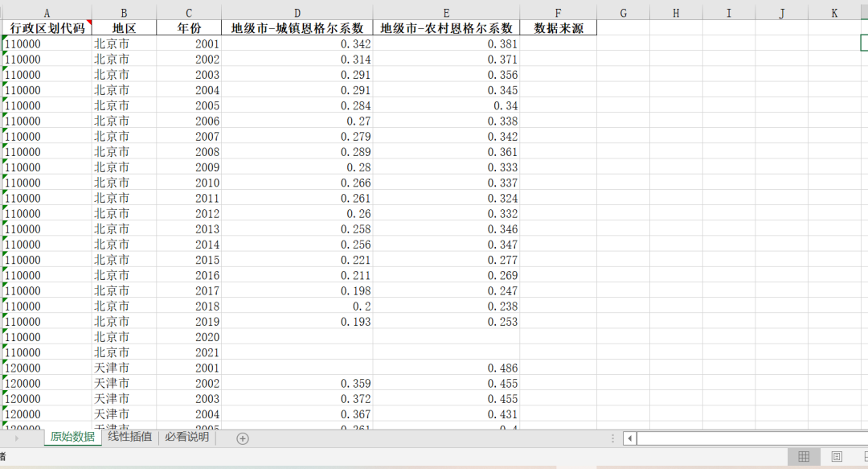Open the 原始数据 sheet tab

(x=72, y=437)
